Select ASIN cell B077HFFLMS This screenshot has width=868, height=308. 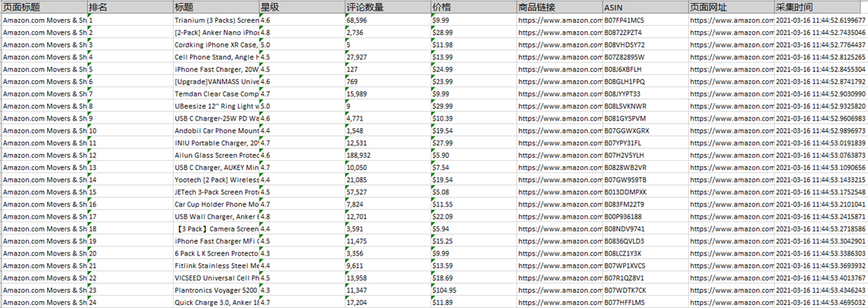coord(645,302)
